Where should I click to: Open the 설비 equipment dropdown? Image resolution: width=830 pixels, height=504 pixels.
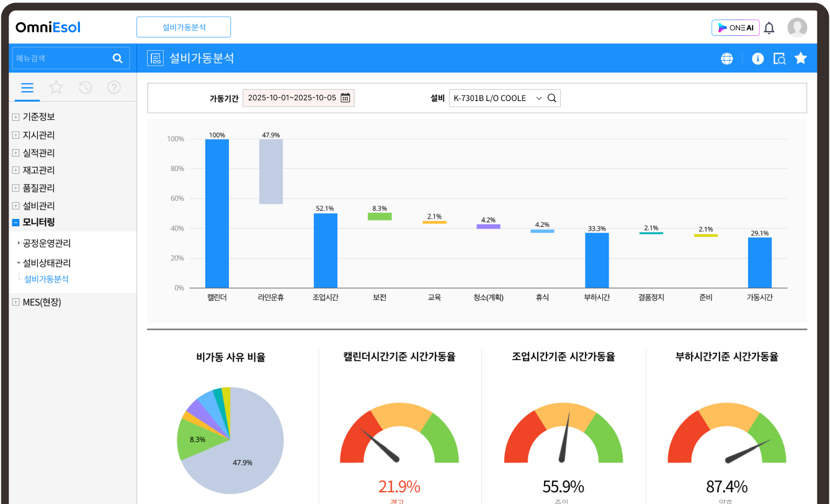pos(538,98)
